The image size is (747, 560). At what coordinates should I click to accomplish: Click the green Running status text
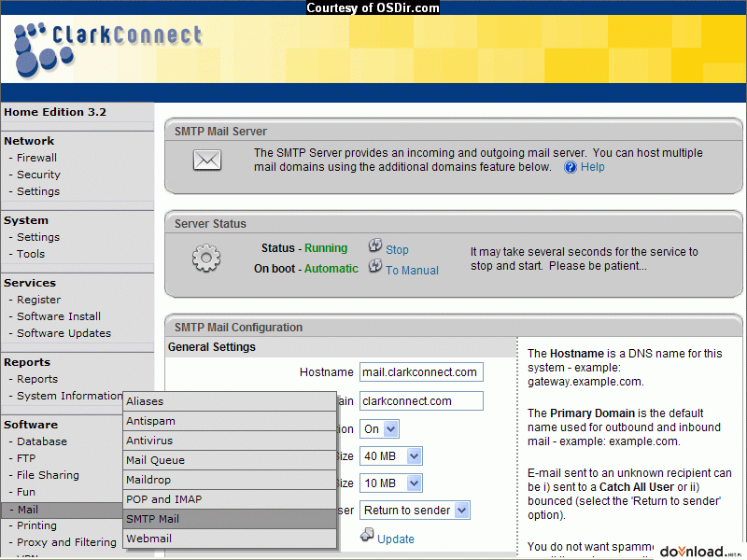coord(326,248)
